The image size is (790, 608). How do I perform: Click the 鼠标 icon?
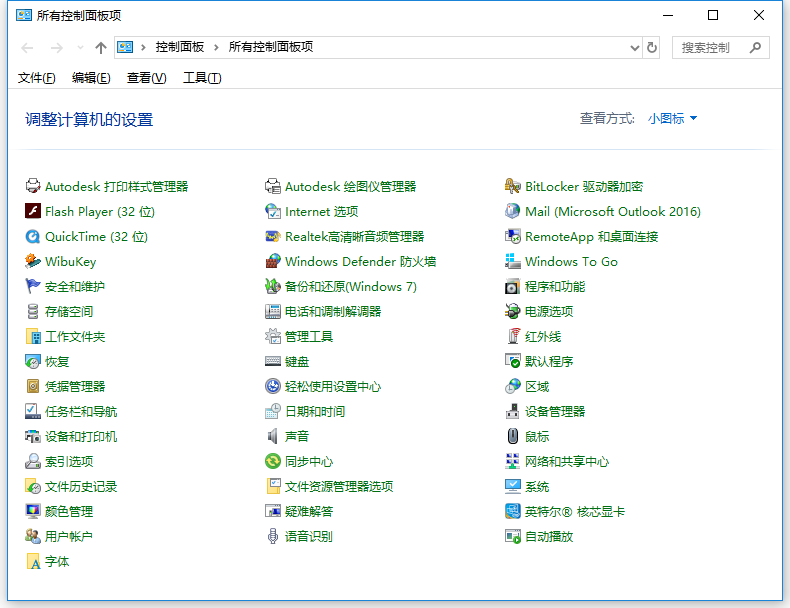tap(512, 436)
